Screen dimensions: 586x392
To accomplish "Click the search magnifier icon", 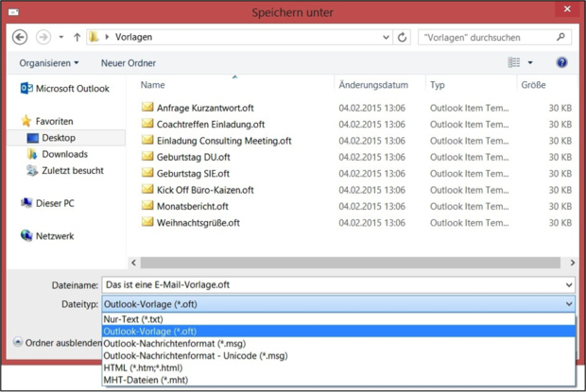I will point(561,37).
